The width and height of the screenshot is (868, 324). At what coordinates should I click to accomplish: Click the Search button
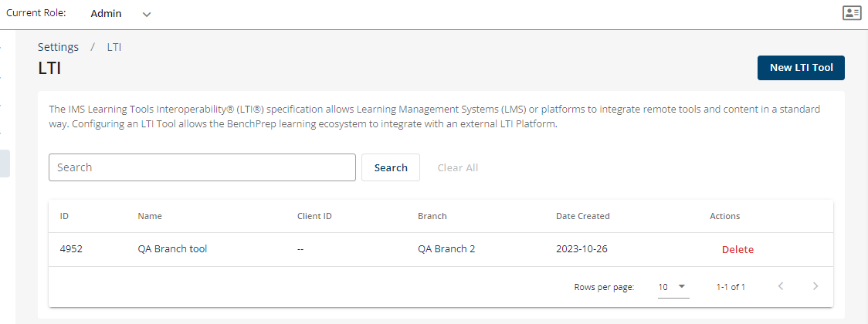click(391, 167)
